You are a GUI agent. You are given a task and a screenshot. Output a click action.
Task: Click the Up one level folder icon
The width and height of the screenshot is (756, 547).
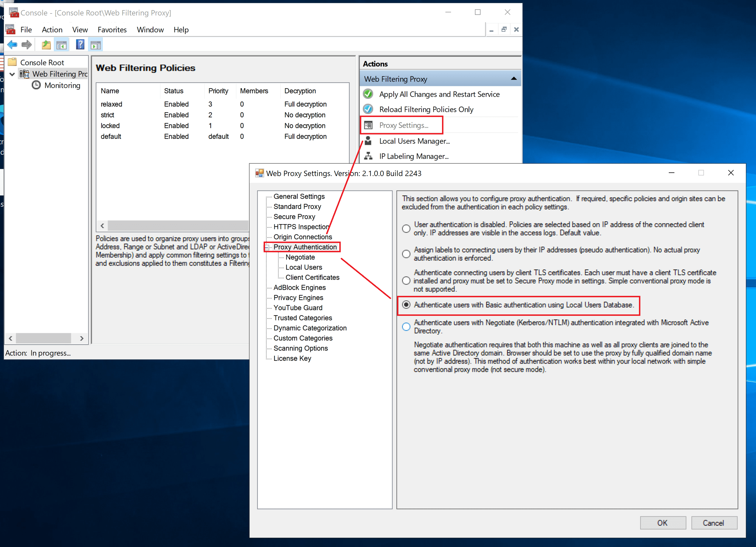[x=46, y=45]
